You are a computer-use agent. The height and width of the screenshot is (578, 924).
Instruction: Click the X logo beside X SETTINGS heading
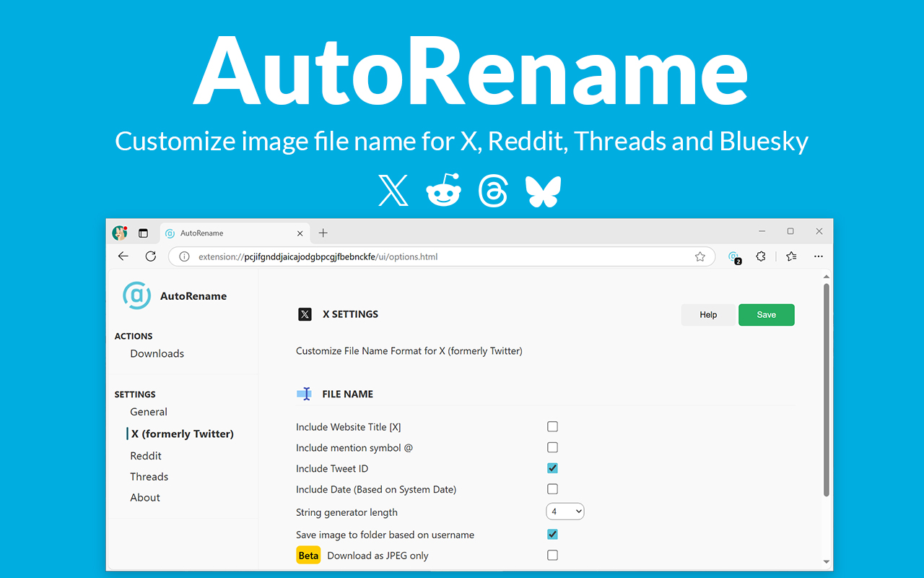pos(305,314)
